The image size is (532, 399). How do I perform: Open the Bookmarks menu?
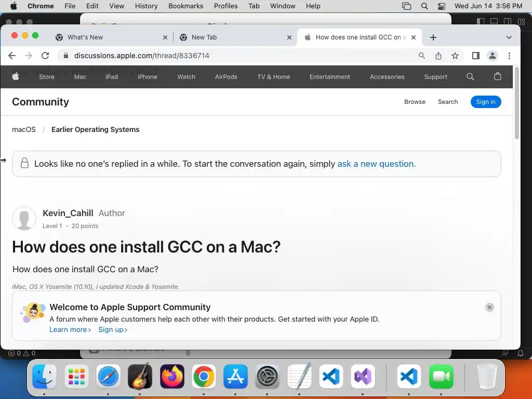tap(185, 6)
